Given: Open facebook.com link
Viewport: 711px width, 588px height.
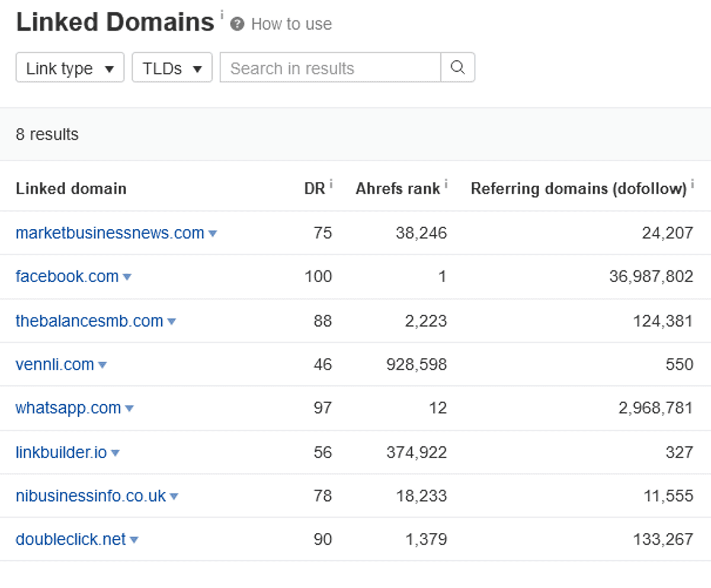Looking at the screenshot, I should click(x=67, y=276).
